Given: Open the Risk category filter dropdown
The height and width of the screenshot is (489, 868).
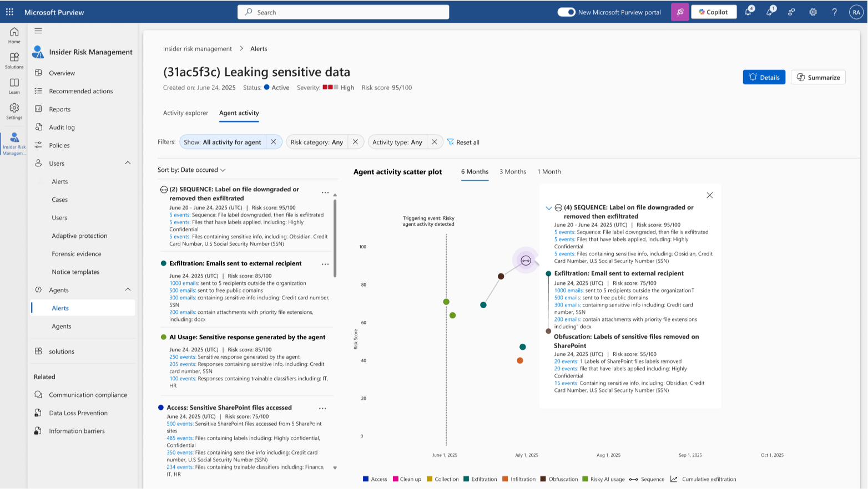Looking at the screenshot, I should point(317,142).
